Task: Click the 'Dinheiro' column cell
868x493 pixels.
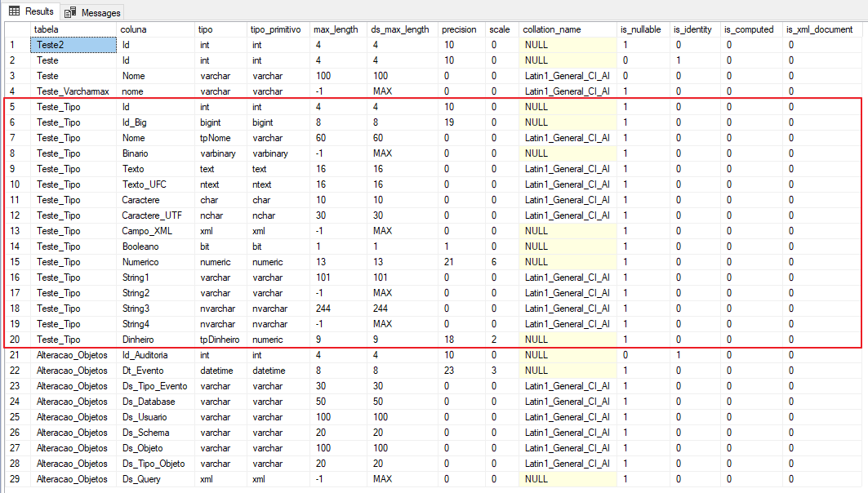Action: pos(155,340)
